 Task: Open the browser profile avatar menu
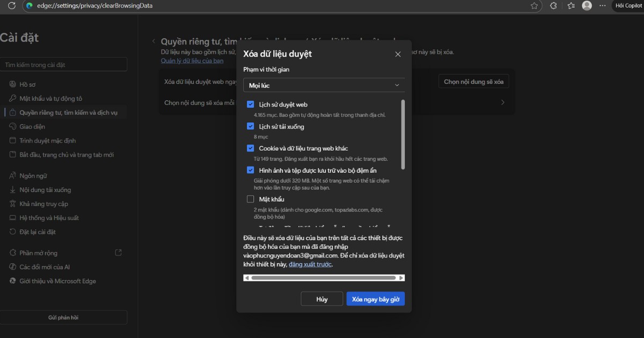click(587, 5)
